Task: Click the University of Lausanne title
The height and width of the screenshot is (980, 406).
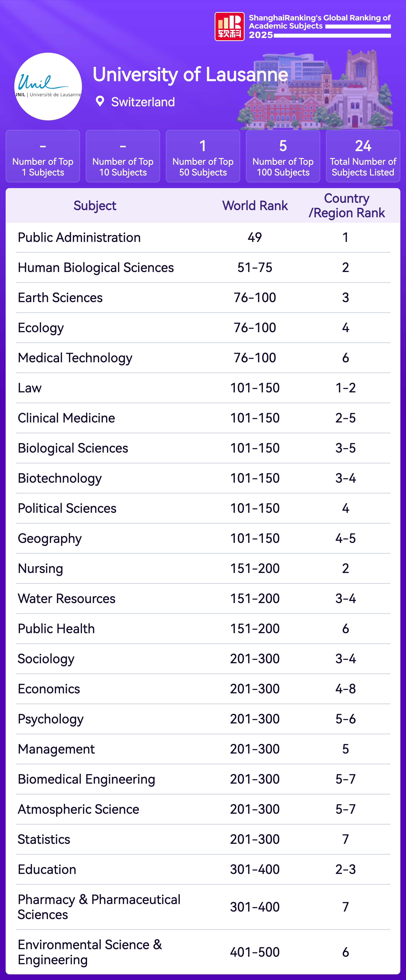Action: pos(190,74)
